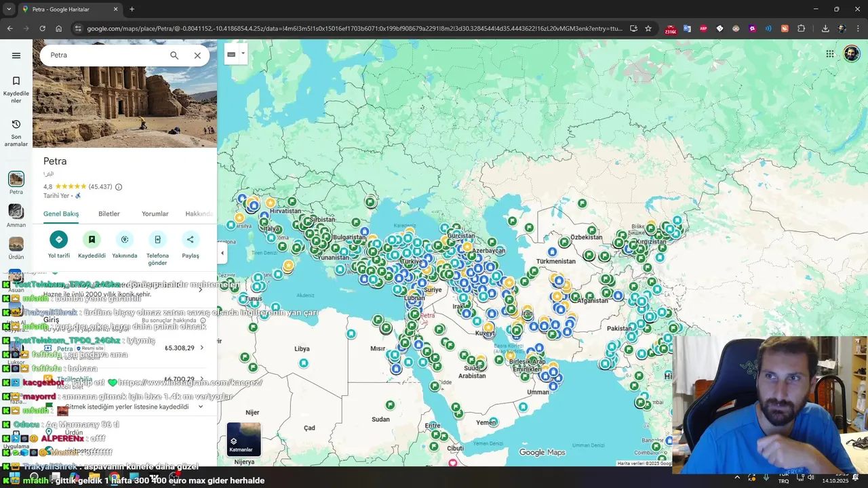Screen dimensions: 868x488
Task: Click the Pakistan country label
Action: tap(619, 328)
